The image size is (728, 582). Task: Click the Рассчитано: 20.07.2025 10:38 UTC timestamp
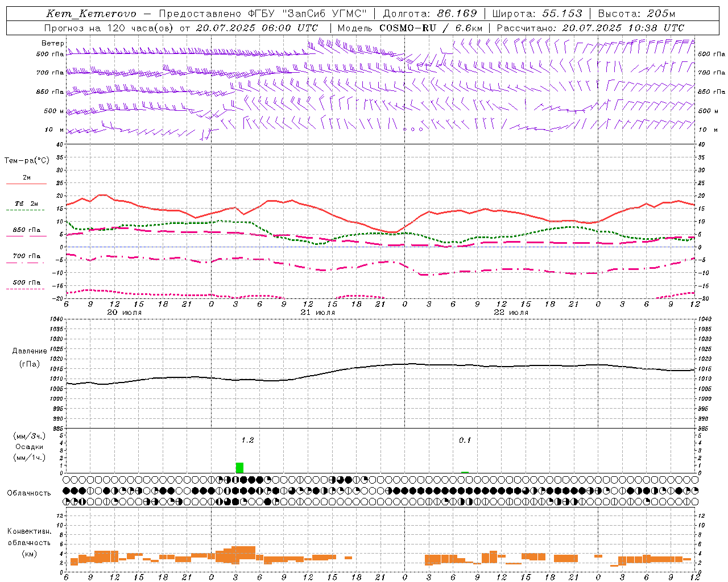click(590, 28)
